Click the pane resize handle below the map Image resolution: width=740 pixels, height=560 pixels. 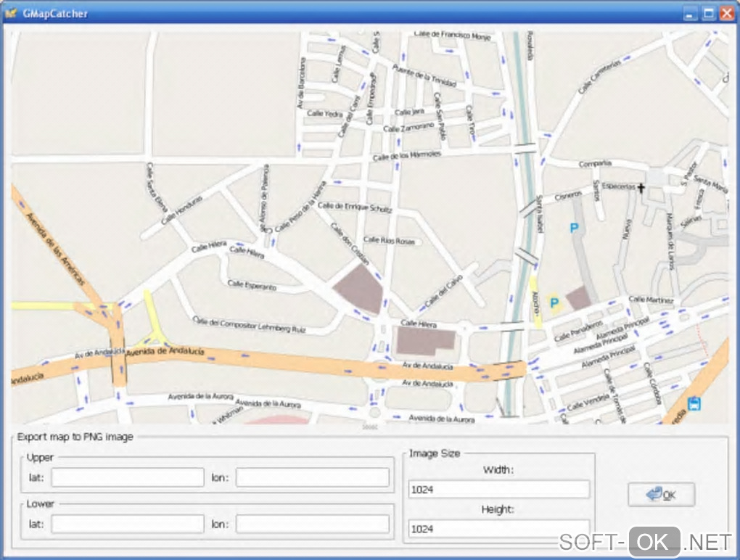pyautogui.click(x=370, y=427)
